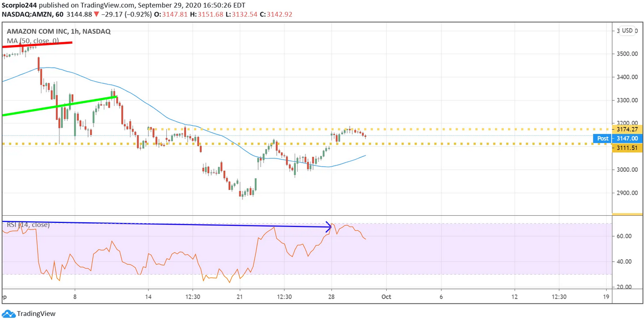Click the 3147.00 current price label
Viewport: 644px width, 320px height.
click(x=627, y=139)
